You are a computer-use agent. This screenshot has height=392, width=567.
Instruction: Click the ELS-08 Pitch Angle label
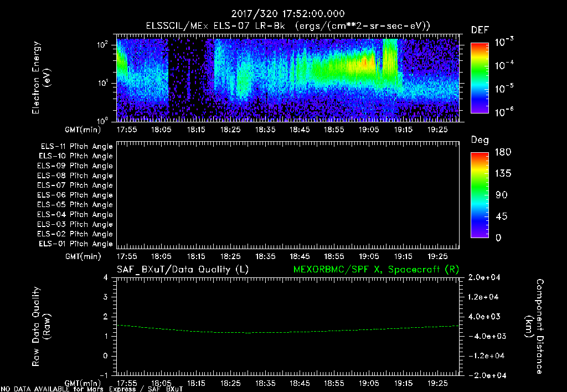coord(75,176)
